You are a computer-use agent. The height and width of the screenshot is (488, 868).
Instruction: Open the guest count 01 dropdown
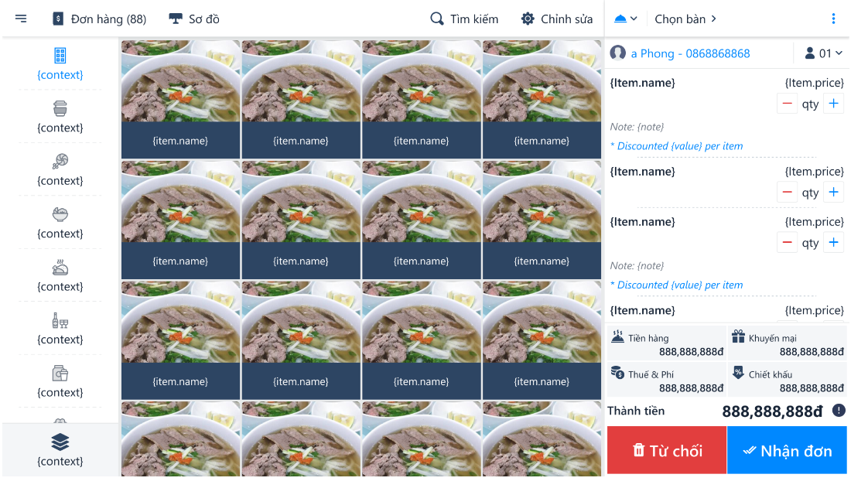823,53
